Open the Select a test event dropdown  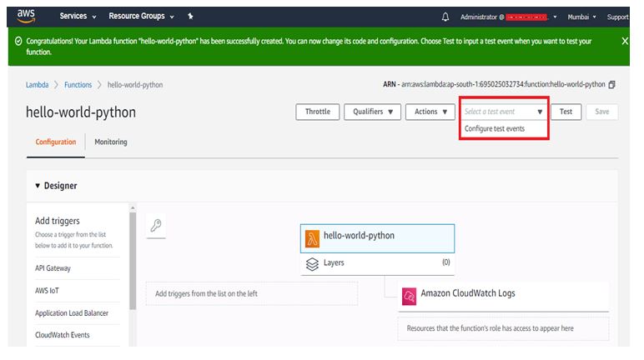coord(504,112)
